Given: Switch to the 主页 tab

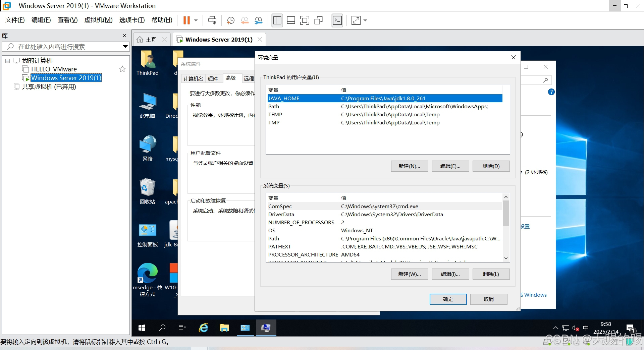Looking at the screenshot, I should click(x=151, y=40).
